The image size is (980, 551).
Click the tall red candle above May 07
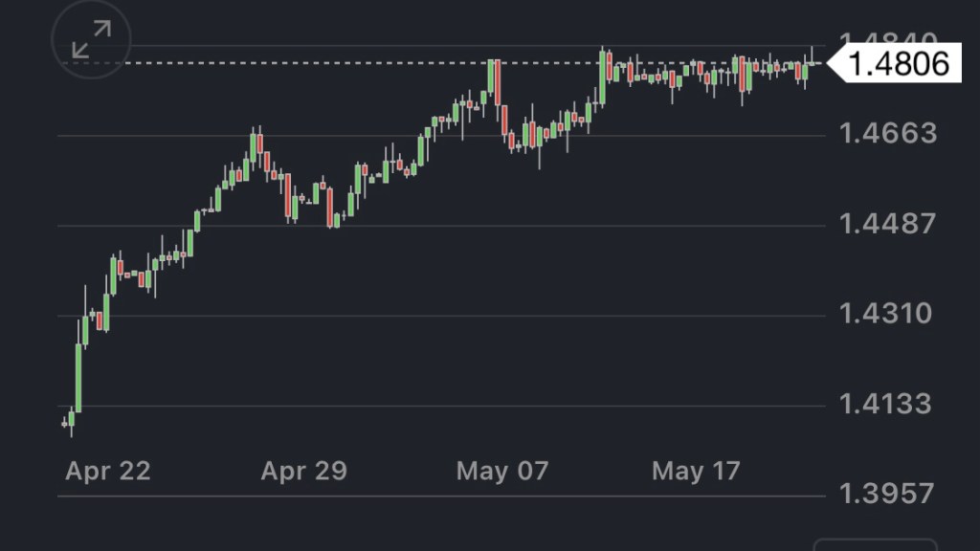click(x=498, y=83)
